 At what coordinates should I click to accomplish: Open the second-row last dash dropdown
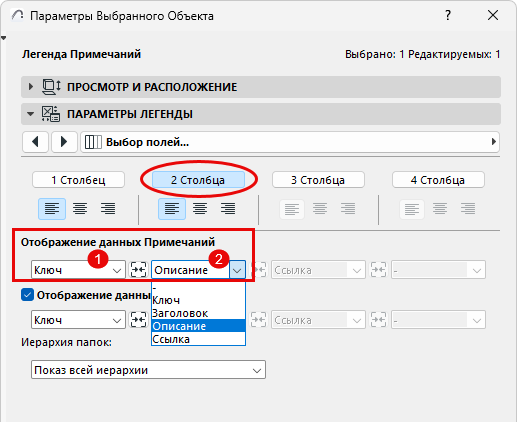pos(438,320)
